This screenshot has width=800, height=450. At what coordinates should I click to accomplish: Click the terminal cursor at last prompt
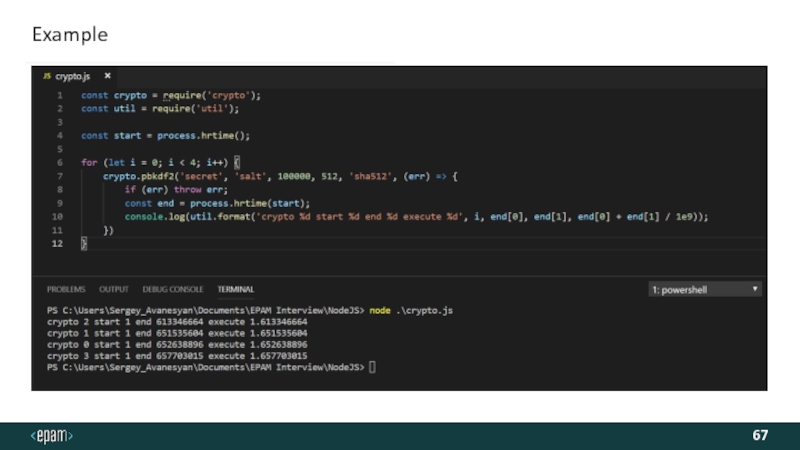(x=373, y=367)
